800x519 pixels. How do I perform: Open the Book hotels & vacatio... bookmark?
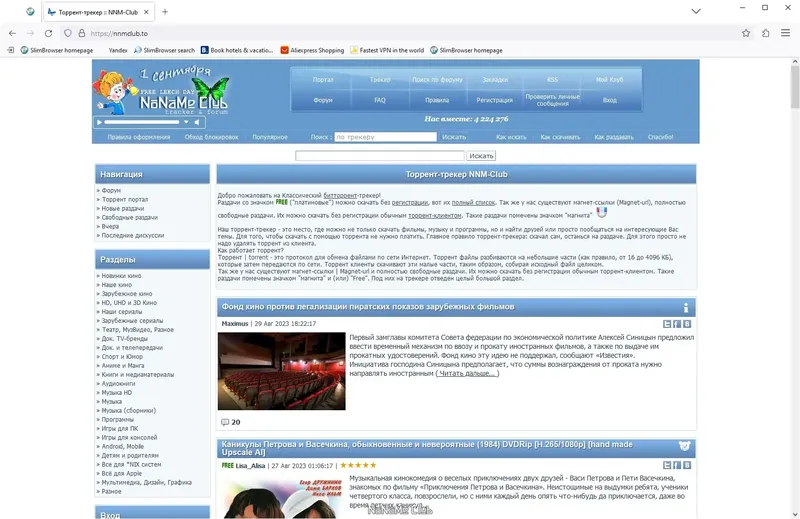point(237,50)
